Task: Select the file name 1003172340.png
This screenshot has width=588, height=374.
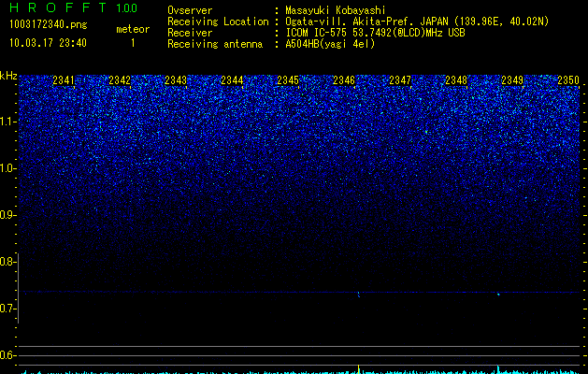Action: click(x=49, y=24)
